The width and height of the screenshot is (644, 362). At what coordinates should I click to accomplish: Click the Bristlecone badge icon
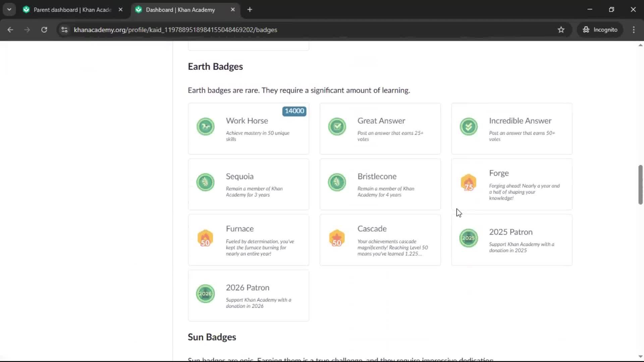pyautogui.click(x=337, y=182)
